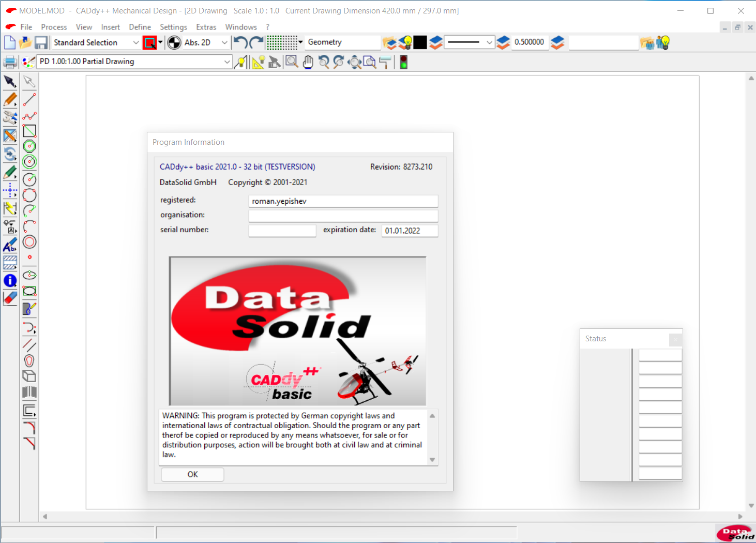The width and height of the screenshot is (756, 543).
Task: Open the Settings menu
Action: point(173,27)
